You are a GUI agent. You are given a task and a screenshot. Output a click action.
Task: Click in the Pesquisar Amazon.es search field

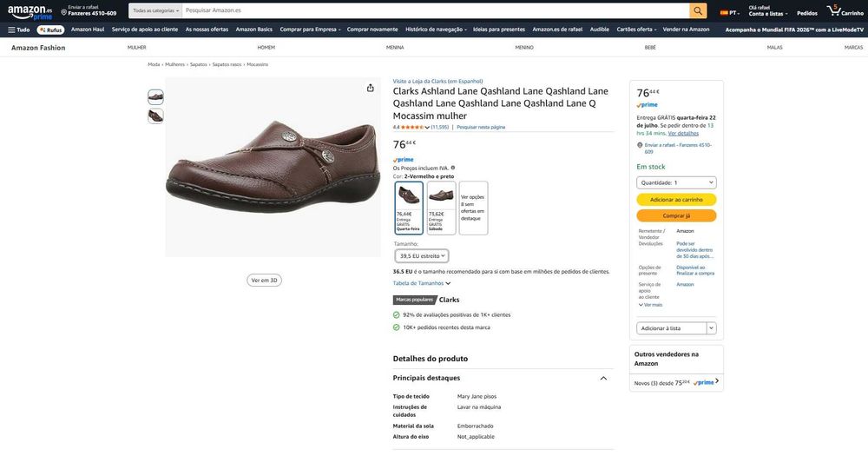(436, 10)
